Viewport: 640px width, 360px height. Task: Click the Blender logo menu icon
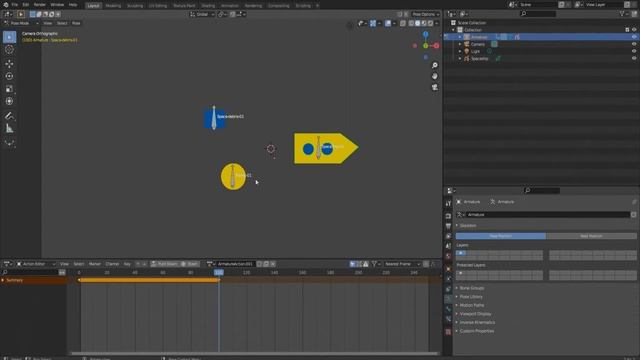pyautogui.click(x=6, y=5)
